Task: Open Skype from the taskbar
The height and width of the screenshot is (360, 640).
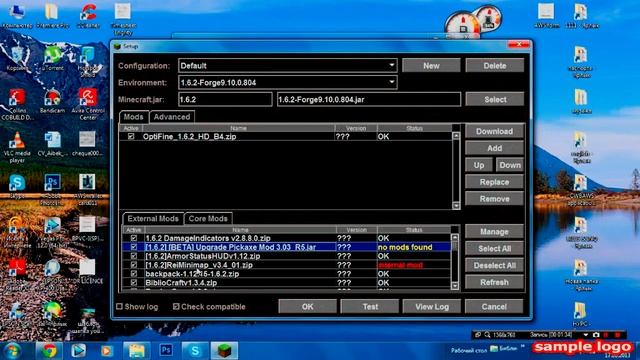Action: pyautogui.click(x=195, y=351)
